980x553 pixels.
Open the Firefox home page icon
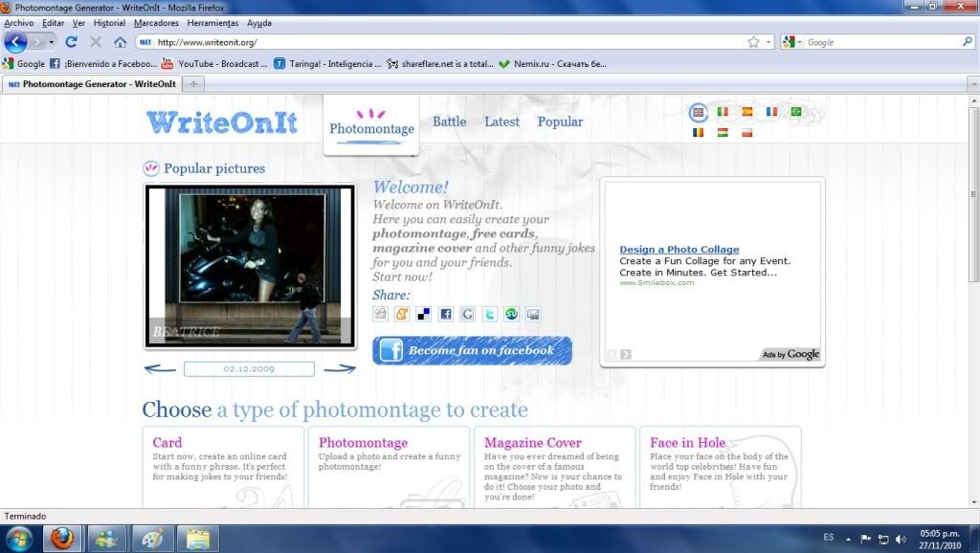click(120, 42)
